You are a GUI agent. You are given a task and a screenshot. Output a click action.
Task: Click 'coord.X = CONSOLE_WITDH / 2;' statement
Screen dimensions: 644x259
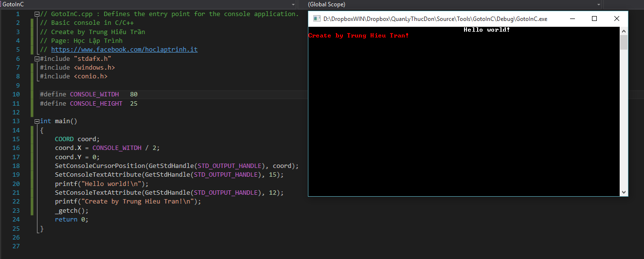pos(107,148)
